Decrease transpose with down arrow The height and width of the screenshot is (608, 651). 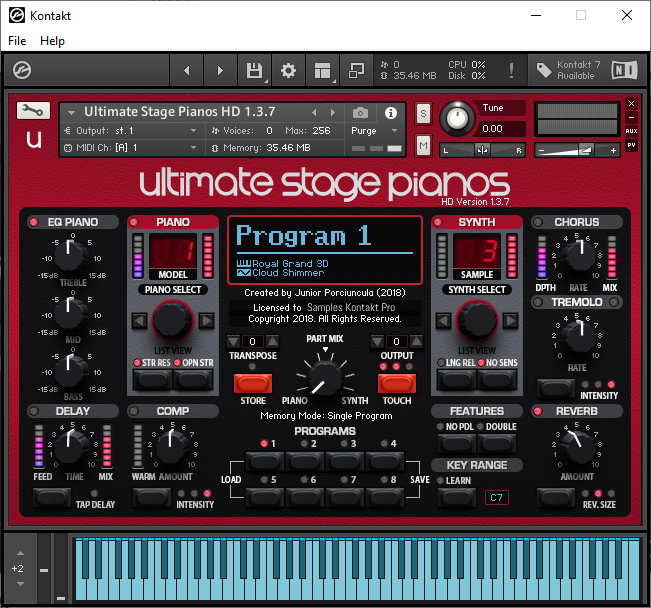(x=233, y=341)
